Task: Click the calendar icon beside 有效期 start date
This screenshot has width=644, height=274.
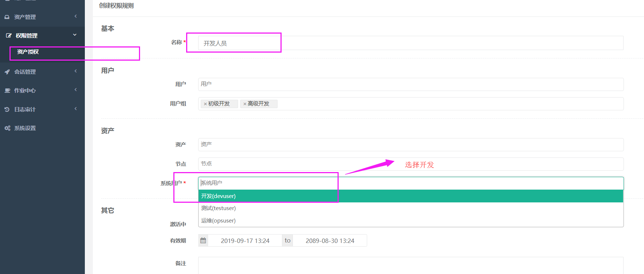Action: click(203, 240)
